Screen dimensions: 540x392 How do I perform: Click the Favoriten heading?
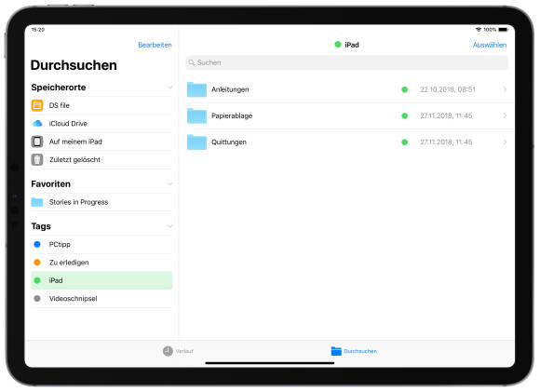click(x=50, y=184)
